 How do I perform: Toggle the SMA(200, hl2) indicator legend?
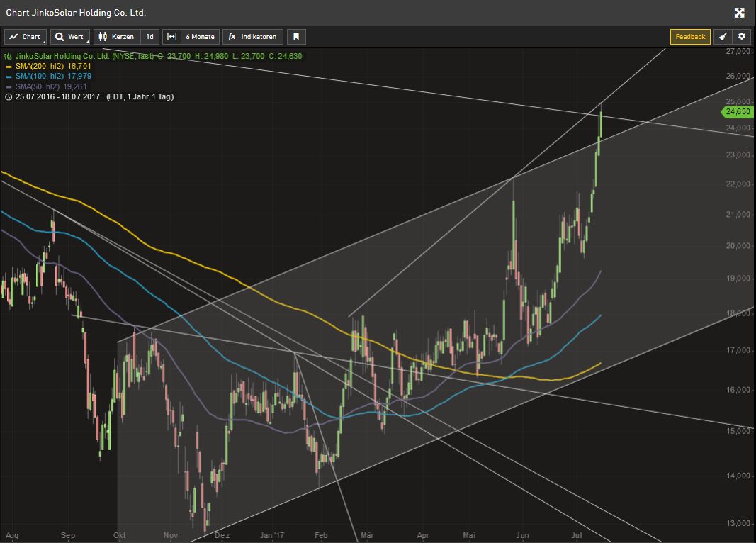51,66
